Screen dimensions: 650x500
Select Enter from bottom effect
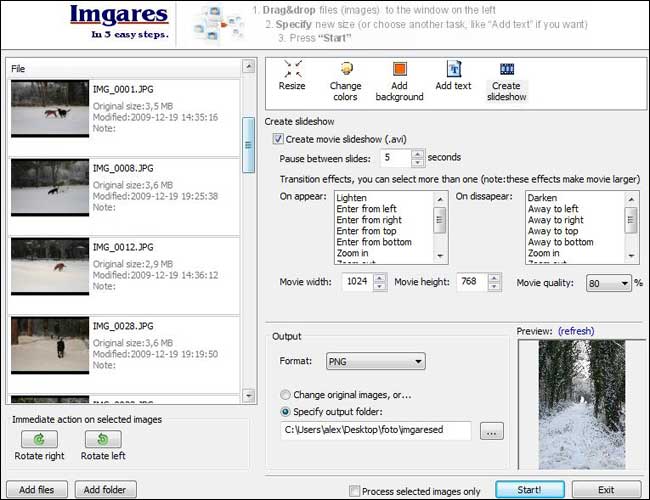tap(374, 242)
